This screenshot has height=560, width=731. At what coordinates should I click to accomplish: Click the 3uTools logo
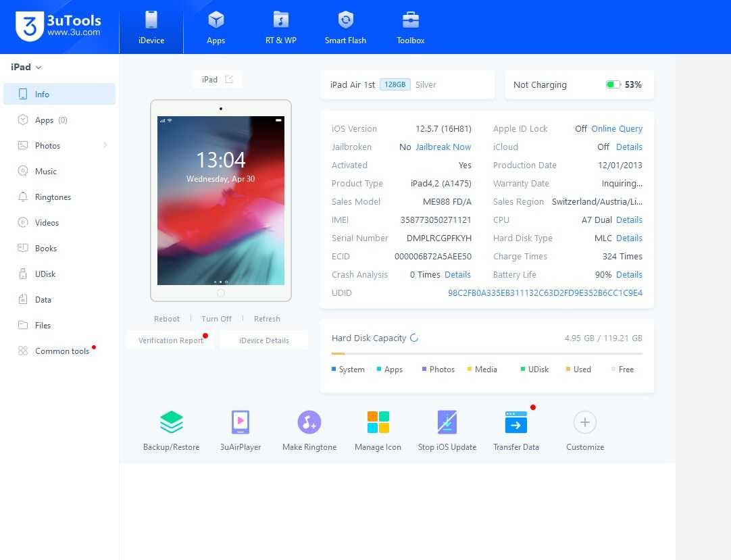(x=58, y=26)
